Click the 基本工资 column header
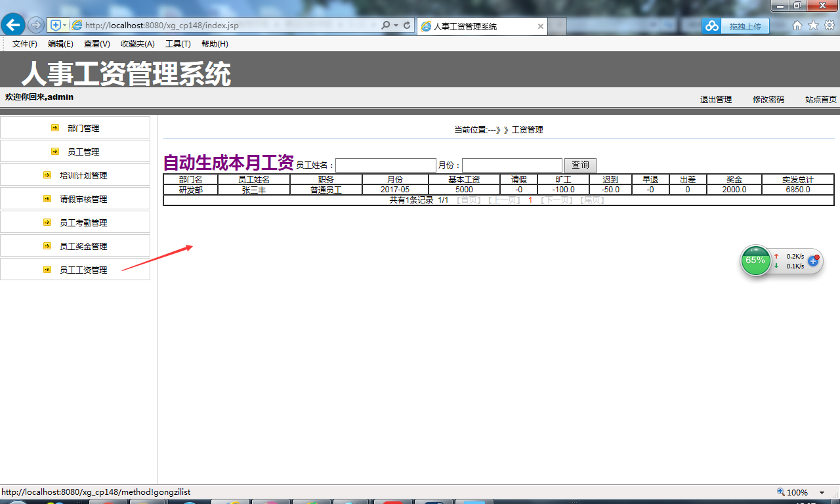This screenshot has height=504, width=840. click(464, 179)
